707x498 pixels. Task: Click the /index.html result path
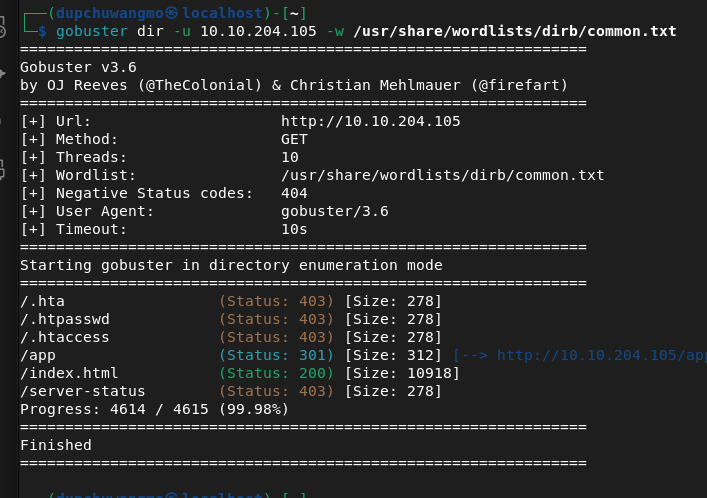69,374
